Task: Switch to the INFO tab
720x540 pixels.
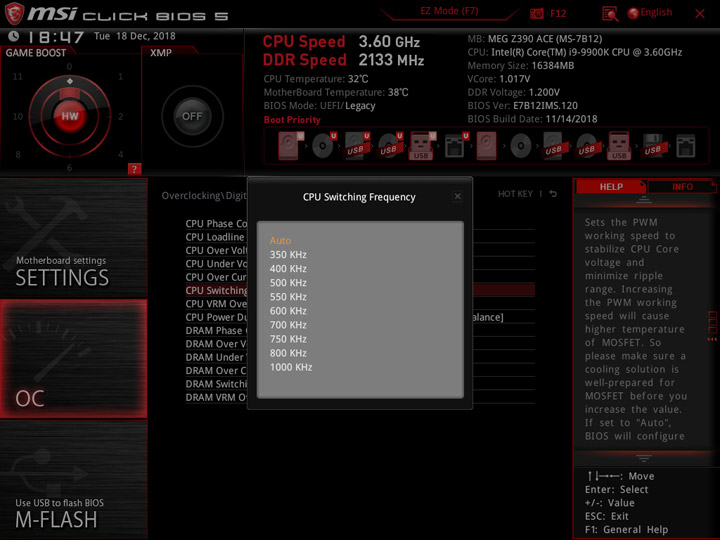Action: pos(682,187)
